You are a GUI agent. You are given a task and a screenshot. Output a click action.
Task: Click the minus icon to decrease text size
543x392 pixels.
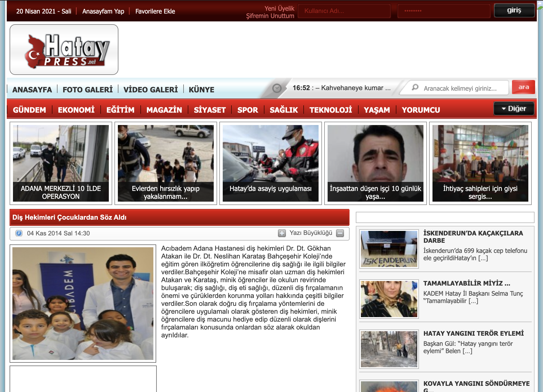340,233
